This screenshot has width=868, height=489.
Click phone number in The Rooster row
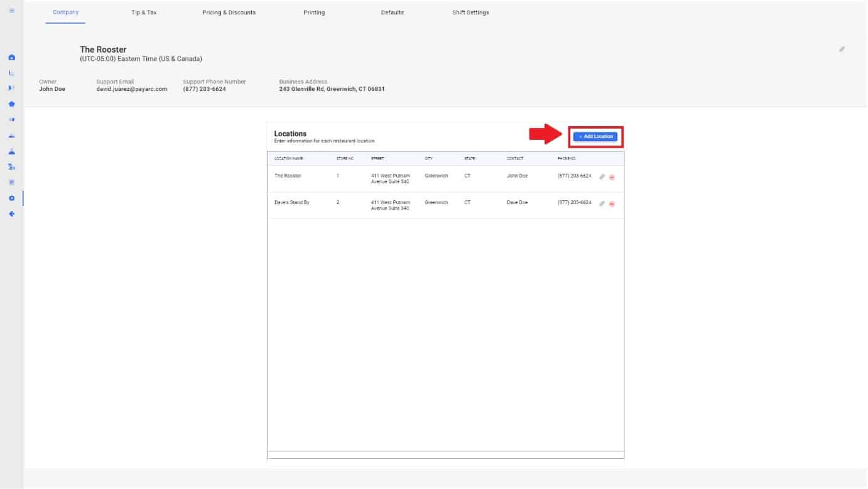[574, 176]
